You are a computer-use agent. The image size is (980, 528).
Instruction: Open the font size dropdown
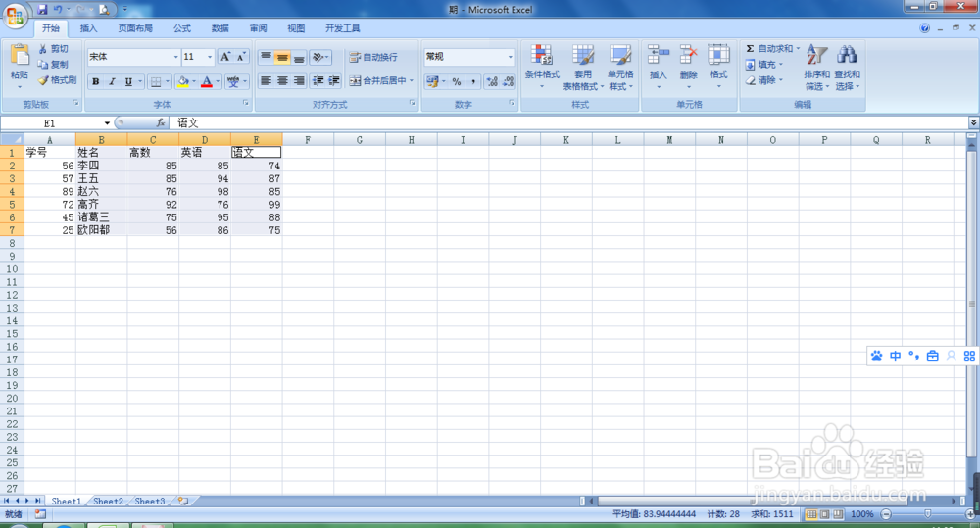(x=210, y=57)
